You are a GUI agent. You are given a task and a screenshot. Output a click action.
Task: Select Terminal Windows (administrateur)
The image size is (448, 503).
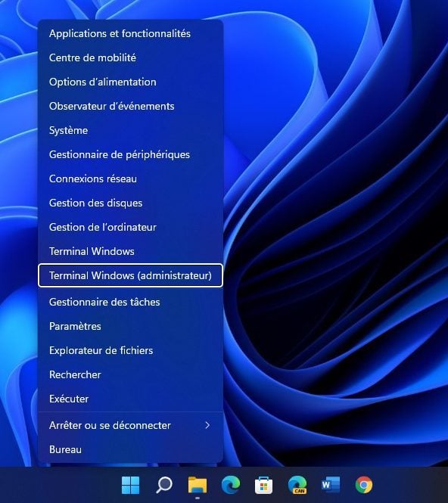click(x=130, y=275)
